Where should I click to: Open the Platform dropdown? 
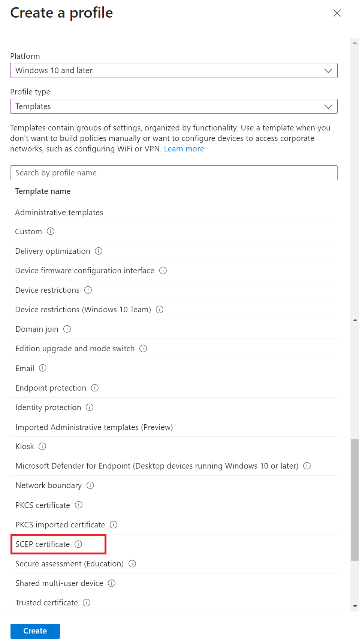click(x=174, y=70)
